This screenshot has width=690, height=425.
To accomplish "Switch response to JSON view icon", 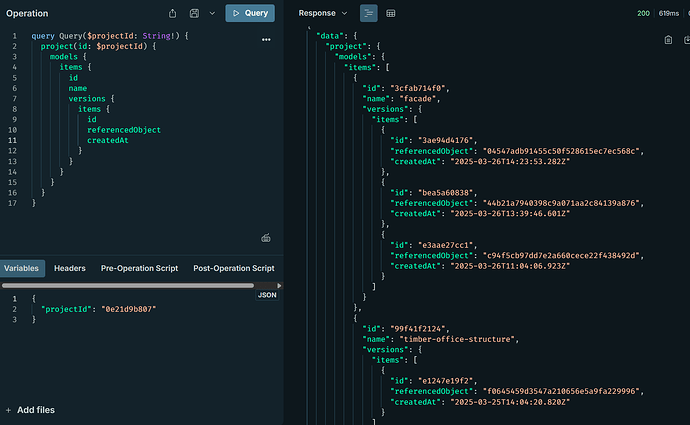I will point(369,13).
